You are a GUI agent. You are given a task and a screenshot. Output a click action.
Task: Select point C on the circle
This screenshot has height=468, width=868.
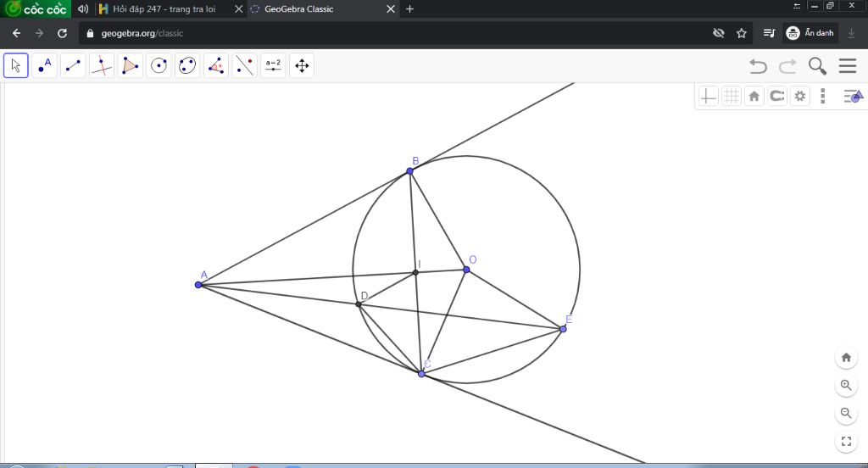pyautogui.click(x=421, y=374)
